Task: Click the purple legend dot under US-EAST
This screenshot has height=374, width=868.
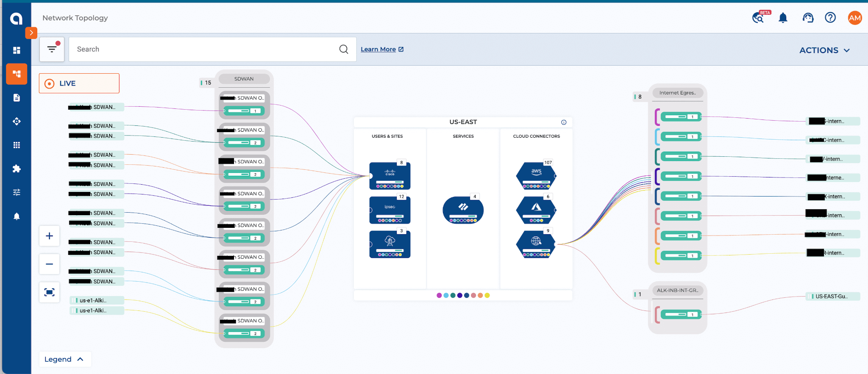Action: (x=439, y=295)
